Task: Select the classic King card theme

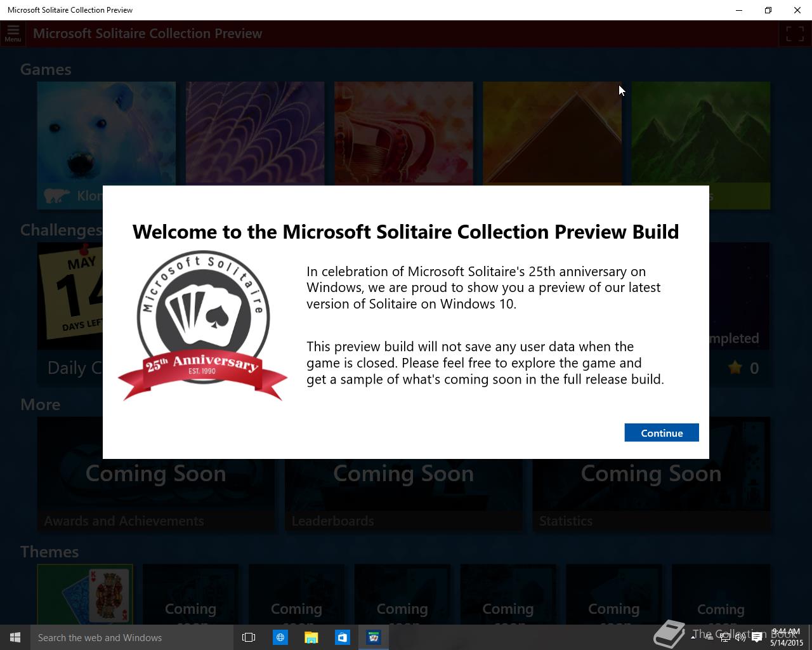Action: [85, 594]
